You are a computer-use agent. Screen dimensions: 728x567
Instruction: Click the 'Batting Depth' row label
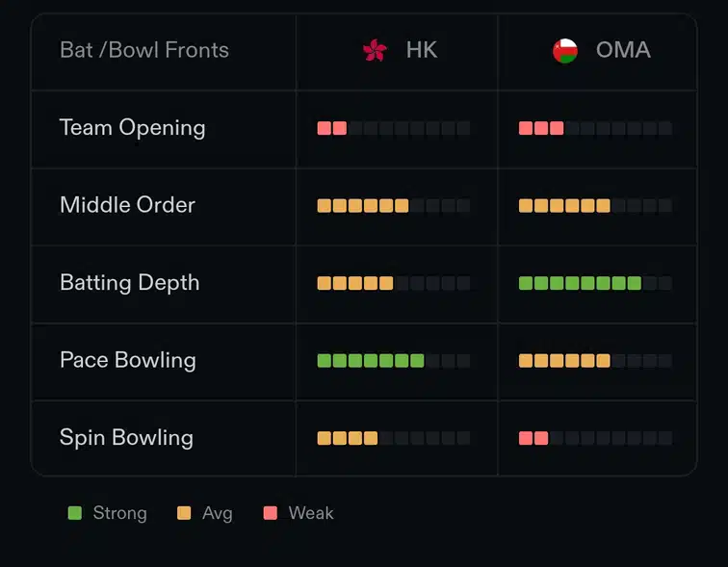pyautogui.click(x=130, y=283)
